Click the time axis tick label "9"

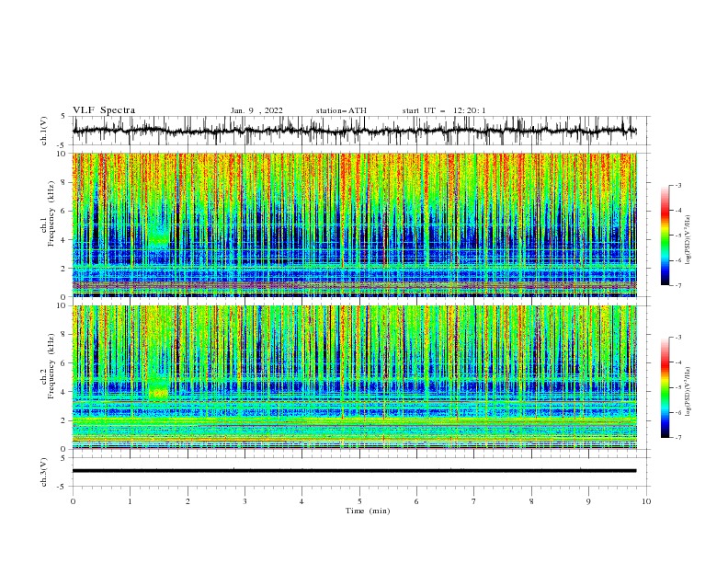[588, 501]
